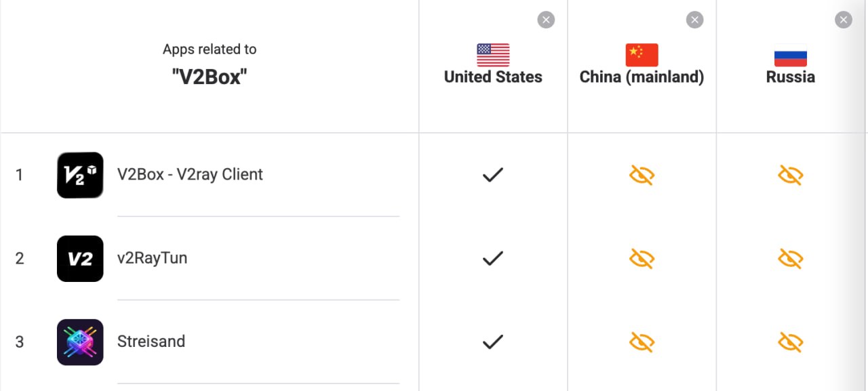The width and height of the screenshot is (868, 391).
Task: Click v2RayTun hidden-eye icon under Russia
Action: [x=790, y=258]
